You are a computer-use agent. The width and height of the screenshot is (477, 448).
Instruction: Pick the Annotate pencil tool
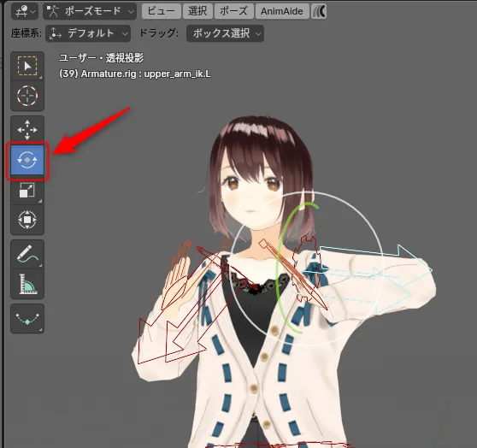tap(27, 254)
